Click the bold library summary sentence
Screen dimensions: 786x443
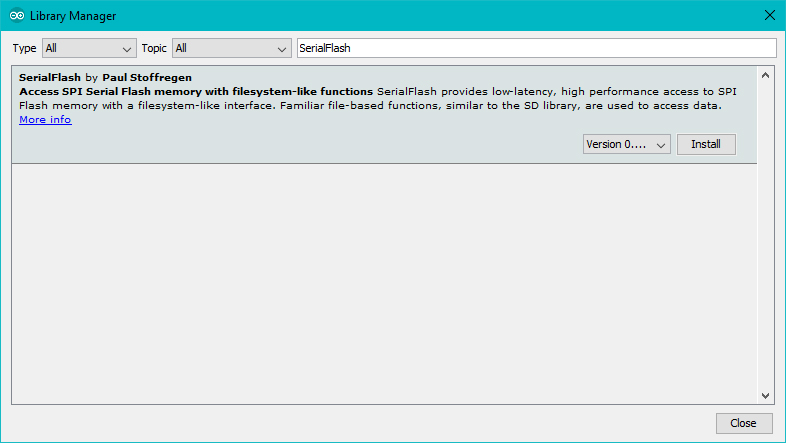click(196, 92)
